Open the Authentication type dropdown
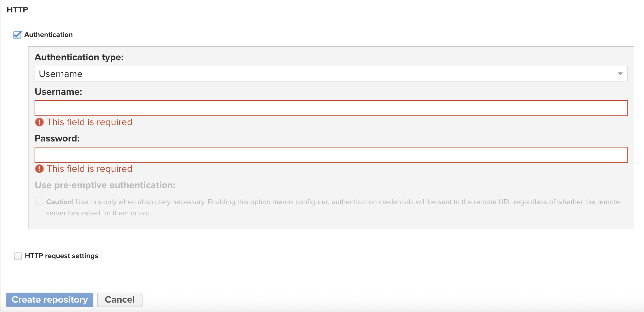The height and width of the screenshot is (312, 644). [x=330, y=74]
